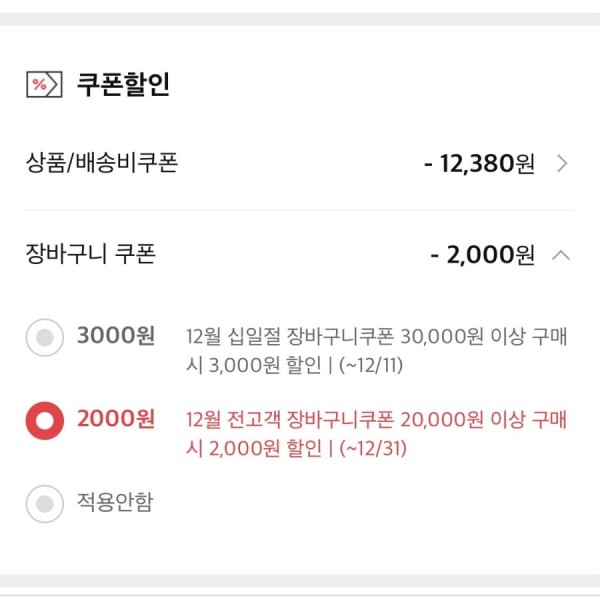Viewport: 600px width, 600px height.
Task: Click the (~12/31) expiry date text
Action: point(373,448)
